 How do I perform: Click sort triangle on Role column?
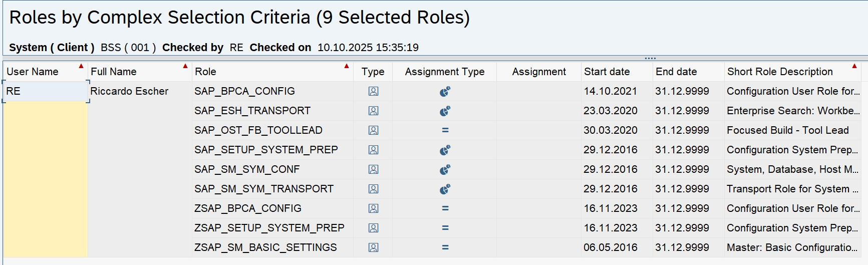pos(347,66)
